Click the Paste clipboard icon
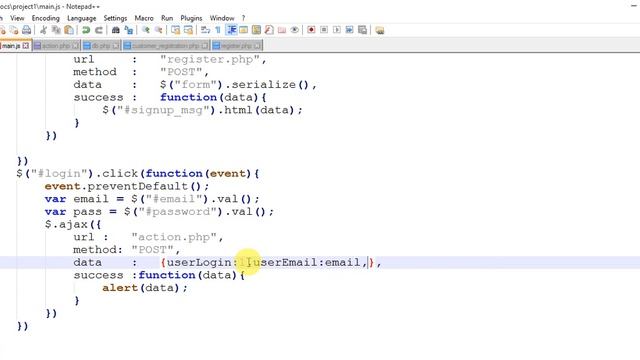The width and height of the screenshot is (640, 360). 69,30
